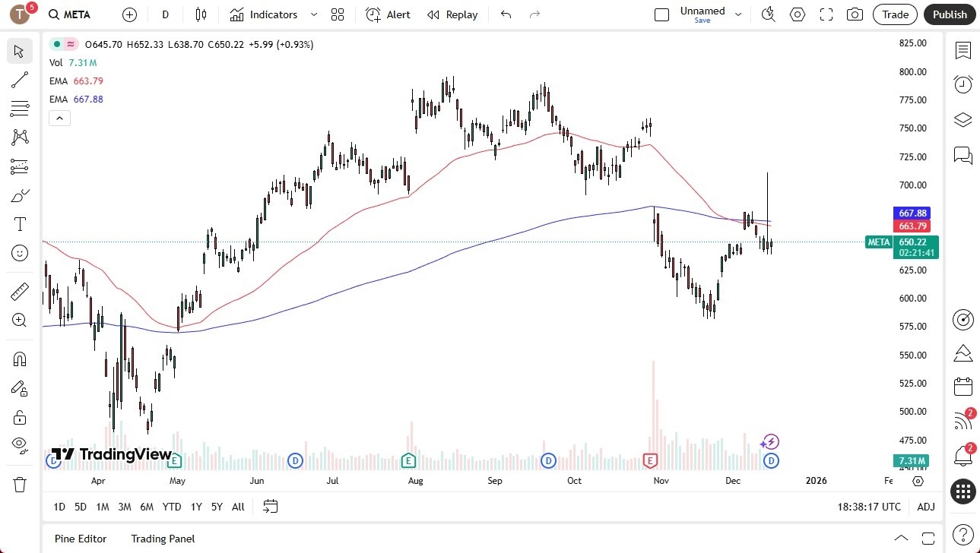Toggle magnet mode for drawings

(20, 359)
